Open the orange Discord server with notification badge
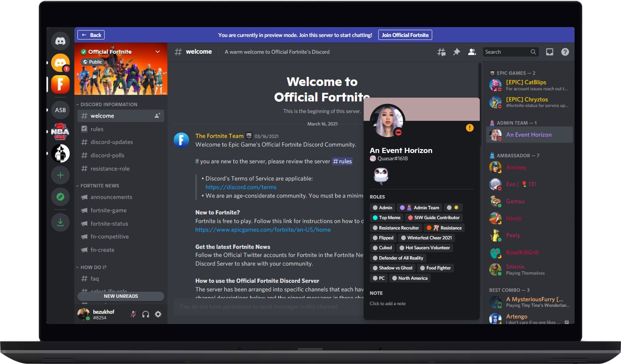The image size is (621, 364). pos(60,63)
